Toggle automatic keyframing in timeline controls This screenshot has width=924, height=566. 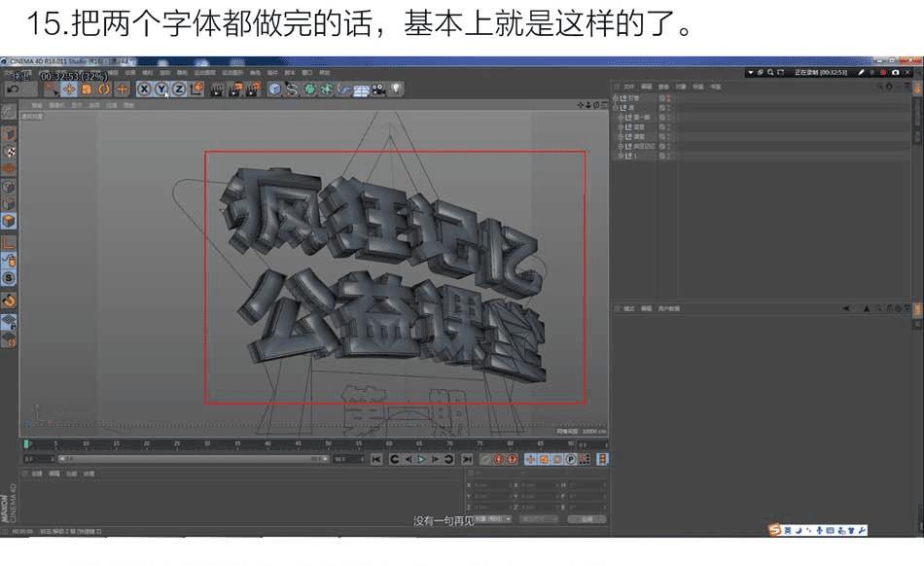tap(499, 459)
